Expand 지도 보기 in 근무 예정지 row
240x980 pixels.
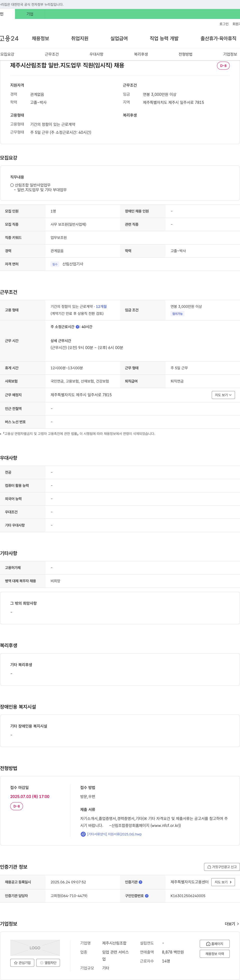pos(223,395)
